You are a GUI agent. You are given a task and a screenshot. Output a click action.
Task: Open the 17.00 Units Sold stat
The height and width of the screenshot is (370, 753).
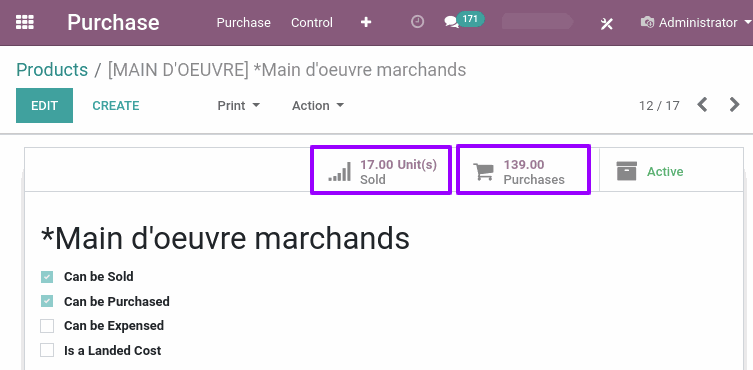[x=381, y=171]
